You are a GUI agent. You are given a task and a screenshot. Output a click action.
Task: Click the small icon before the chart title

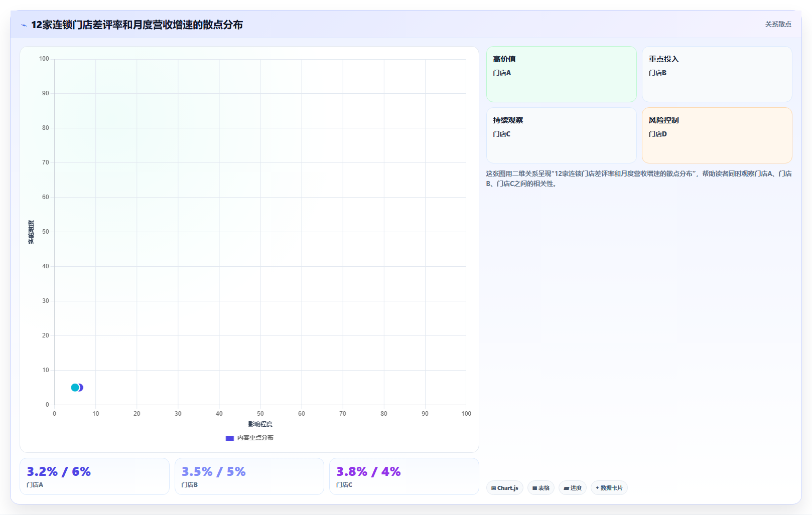(x=24, y=25)
